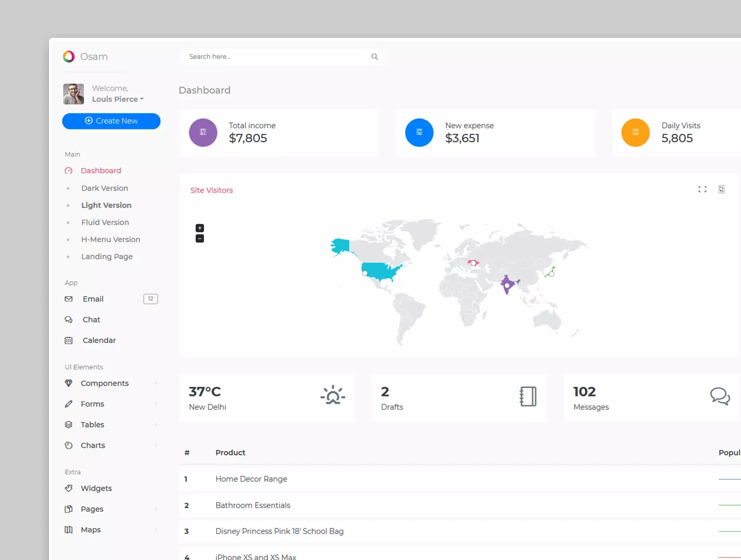This screenshot has width=741, height=560.
Task: Click the Charts pie icon
Action: coord(69,445)
